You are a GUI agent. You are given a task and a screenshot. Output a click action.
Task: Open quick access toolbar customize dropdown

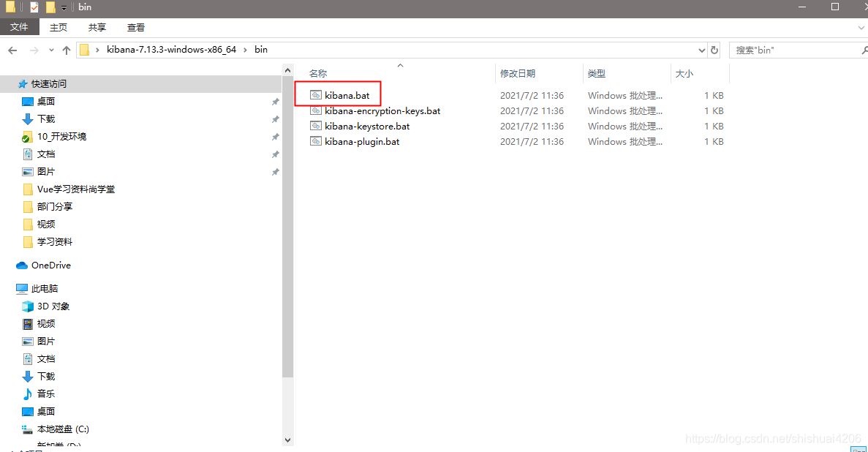tap(64, 8)
